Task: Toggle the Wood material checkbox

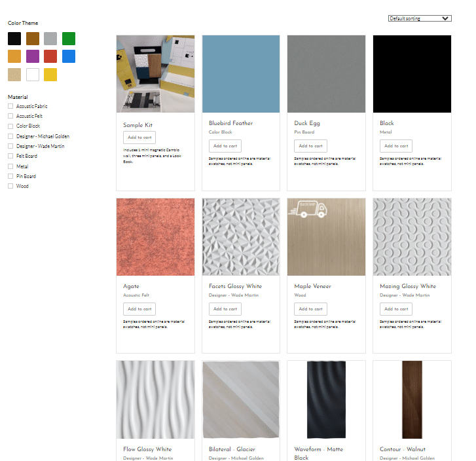Action: pos(10,186)
